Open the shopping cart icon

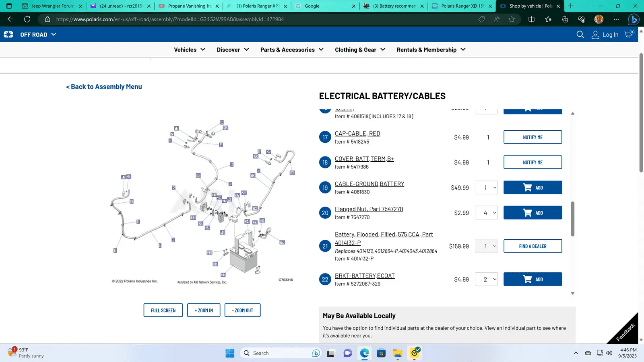pyautogui.click(x=628, y=35)
